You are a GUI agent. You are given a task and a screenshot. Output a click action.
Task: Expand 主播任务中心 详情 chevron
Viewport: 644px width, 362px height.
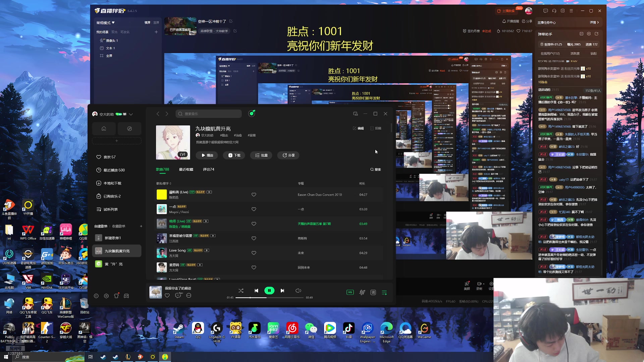click(594, 22)
